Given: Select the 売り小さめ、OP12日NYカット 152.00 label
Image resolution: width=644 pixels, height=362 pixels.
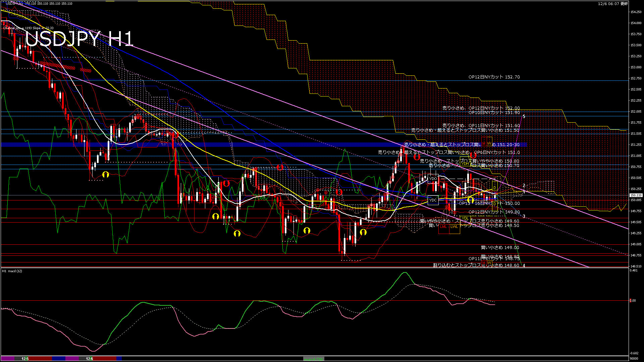Looking at the screenshot, I should (x=481, y=108).
